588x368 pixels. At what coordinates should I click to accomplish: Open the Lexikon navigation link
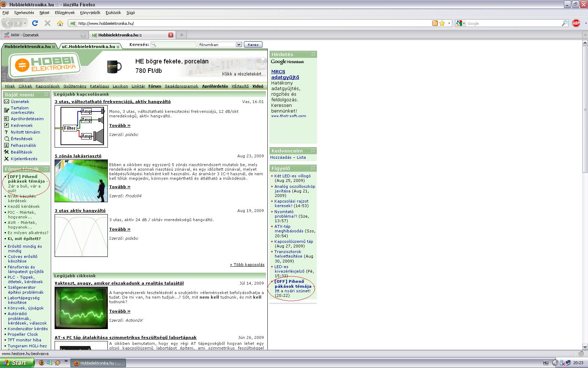click(x=120, y=86)
